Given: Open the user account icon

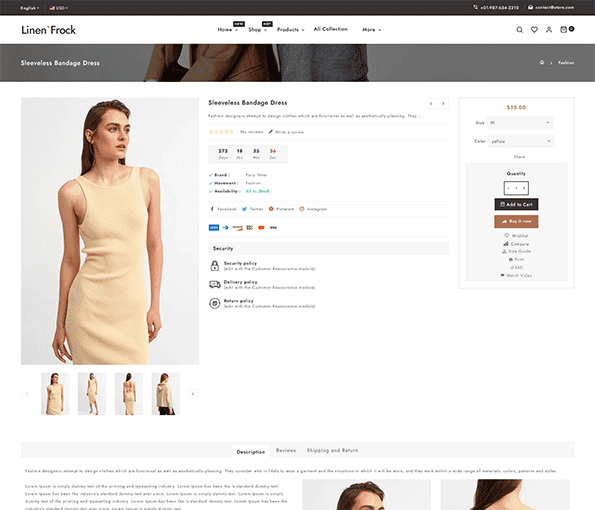Looking at the screenshot, I should coord(549,30).
